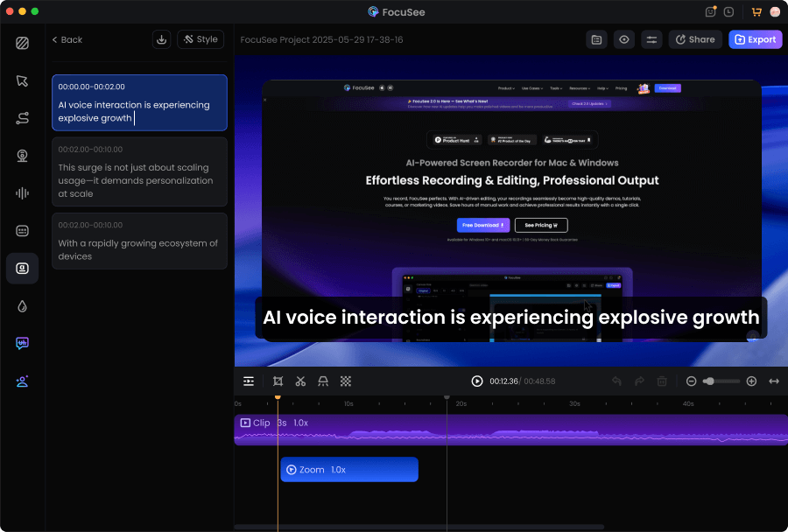Fit timeline to width using arrows icon

774,381
